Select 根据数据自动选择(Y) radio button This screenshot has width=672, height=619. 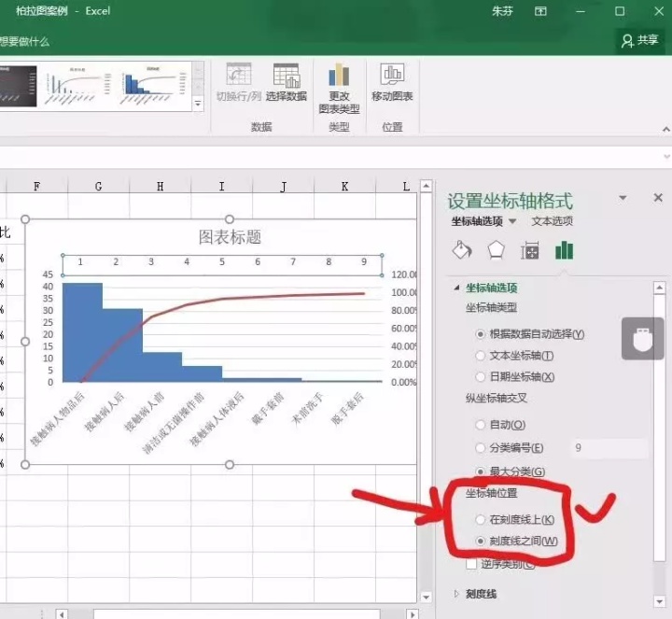(x=481, y=334)
